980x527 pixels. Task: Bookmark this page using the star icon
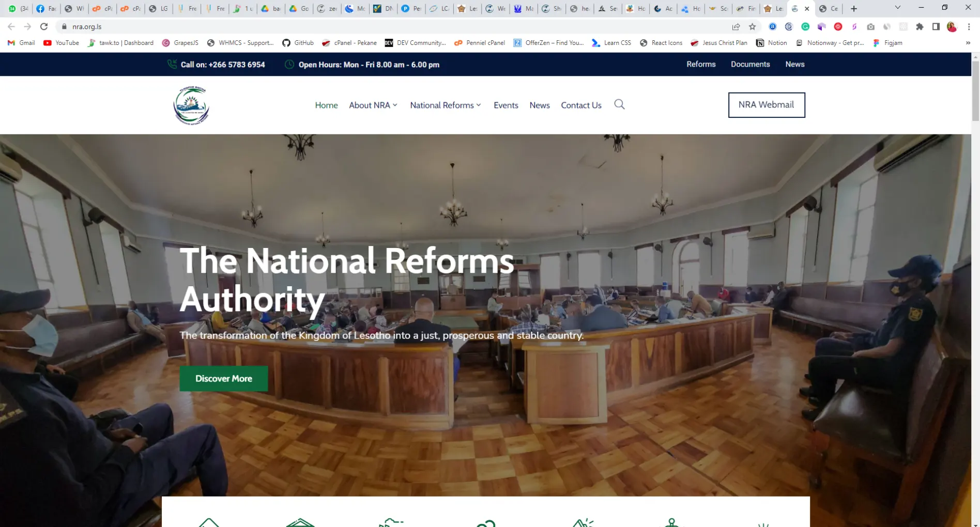(752, 27)
